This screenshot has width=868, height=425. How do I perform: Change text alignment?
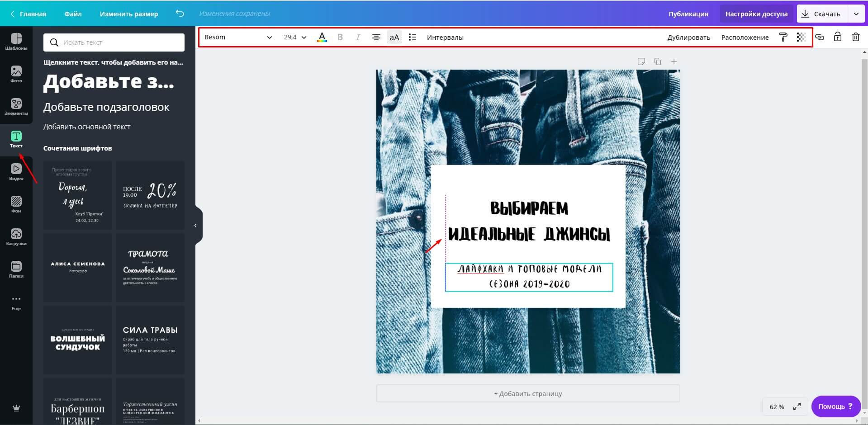pos(376,37)
